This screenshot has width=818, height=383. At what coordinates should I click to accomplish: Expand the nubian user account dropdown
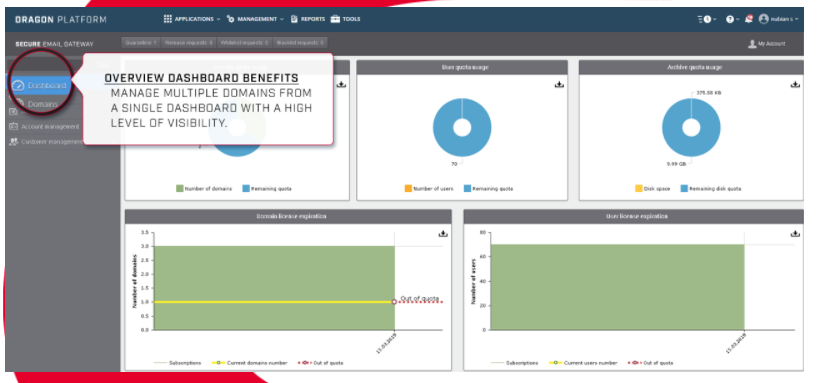coord(778,19)
